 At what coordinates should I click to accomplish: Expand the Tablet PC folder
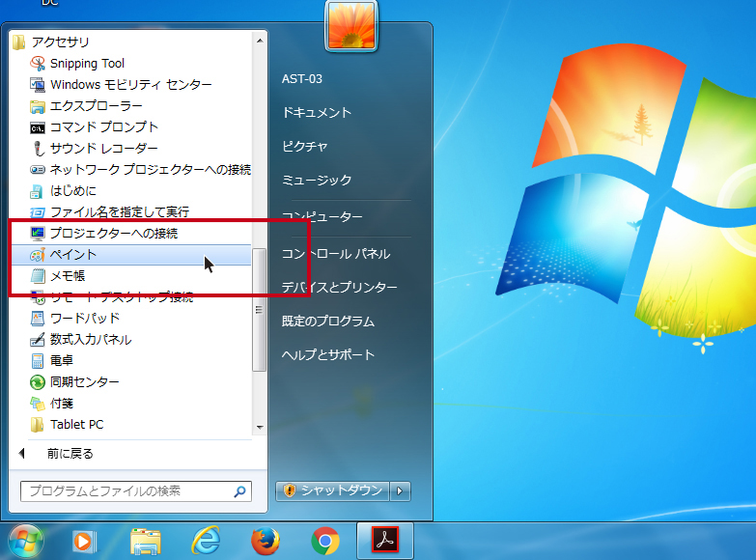[76, 424]
